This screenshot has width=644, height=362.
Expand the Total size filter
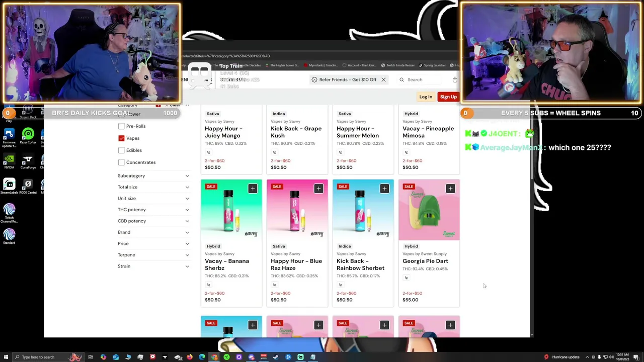click(x=153, y=187)
